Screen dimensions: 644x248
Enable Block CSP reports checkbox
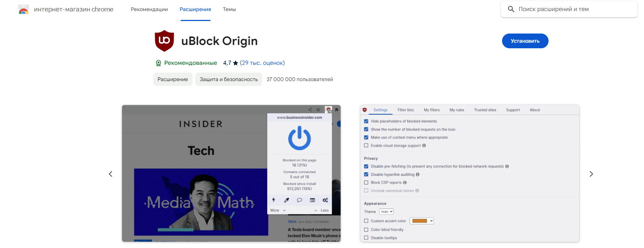coord(366,183)
